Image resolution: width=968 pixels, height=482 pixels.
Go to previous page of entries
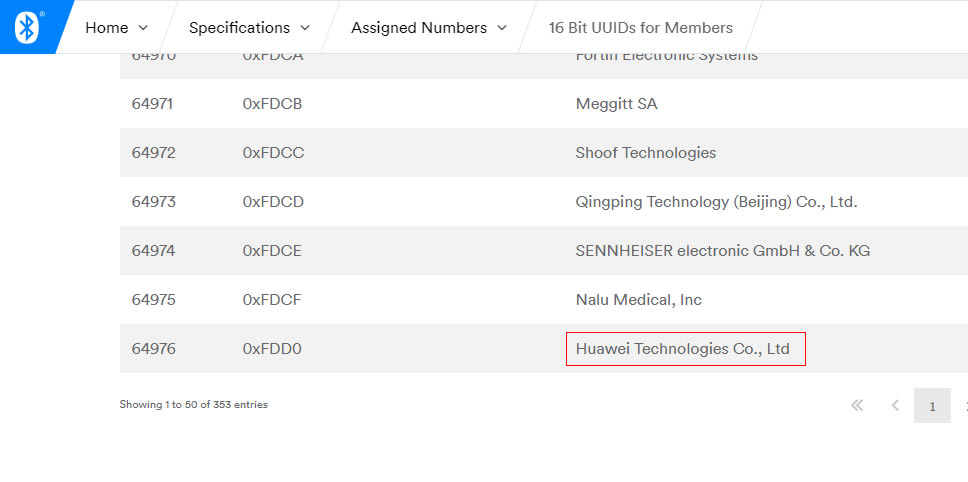[x=895, y=406]
